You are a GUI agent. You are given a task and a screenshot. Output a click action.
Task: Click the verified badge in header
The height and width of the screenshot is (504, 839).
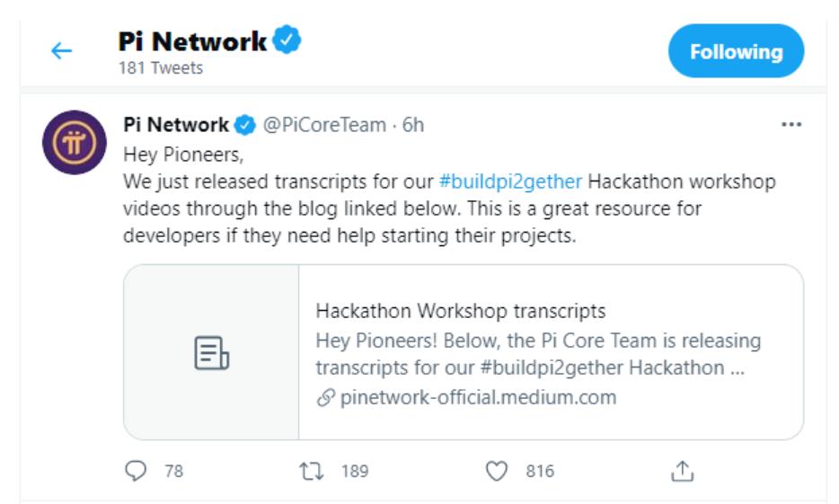pyautogui.click(x=287, y=41)
